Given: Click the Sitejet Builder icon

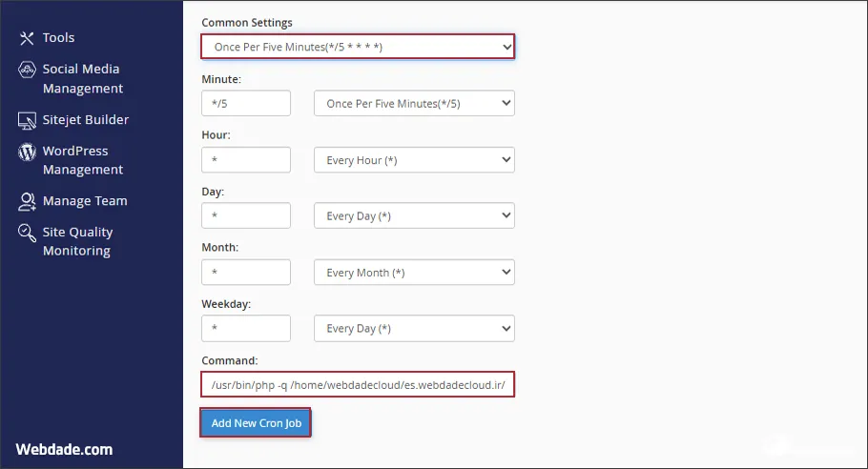Looking at the screenshot, I should (x=27, y=120).
